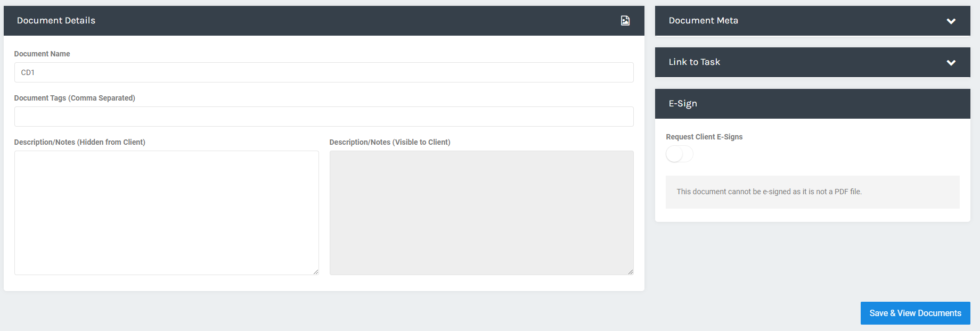Grab the resize handle of hidden notes textarea

tap(316, 272)
